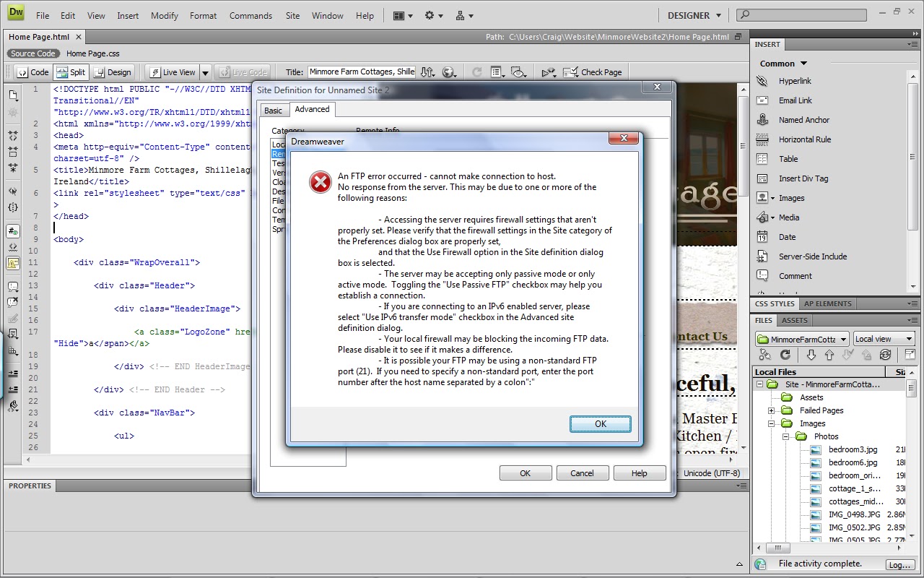This screenshot has width=924, height=578.
Task: Toggle Line Numbers icon in coding toolbar
Action: pos(12,231)
